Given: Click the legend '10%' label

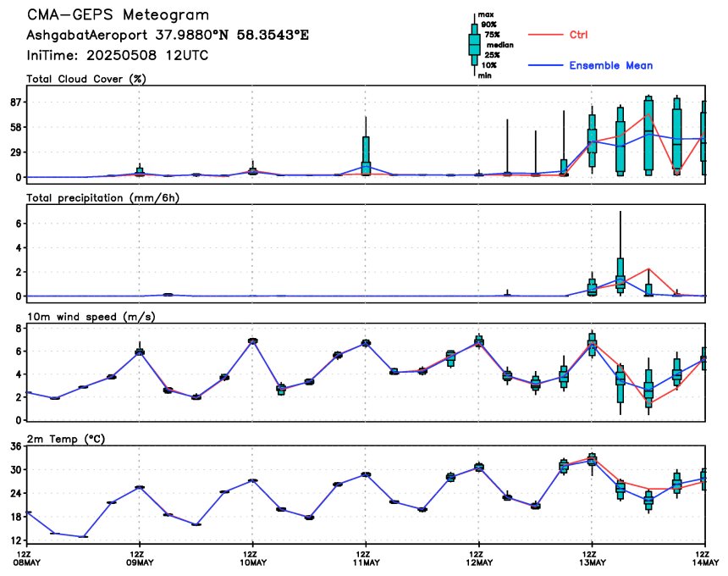Looking at the screenshot, I should click(x=488, y=65).
